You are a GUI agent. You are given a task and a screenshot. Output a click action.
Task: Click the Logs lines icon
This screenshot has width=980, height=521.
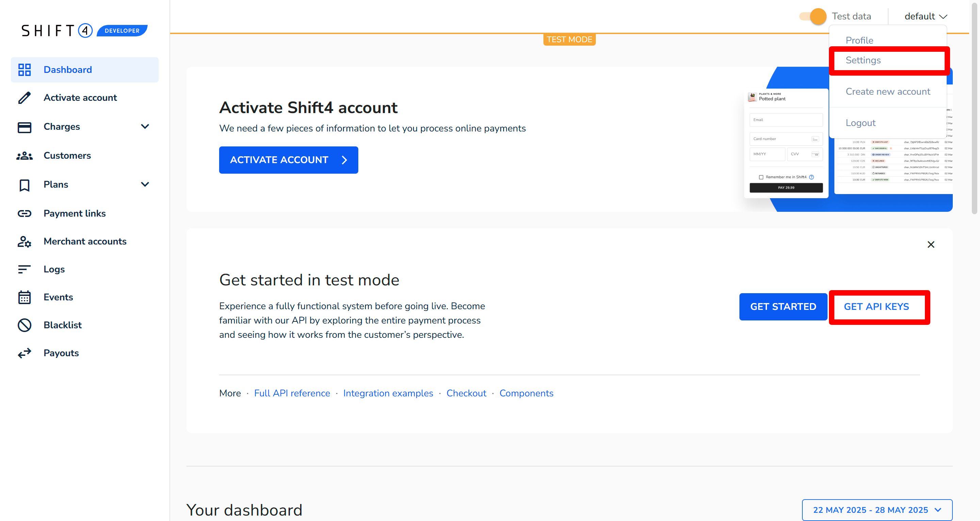point(24,269)
